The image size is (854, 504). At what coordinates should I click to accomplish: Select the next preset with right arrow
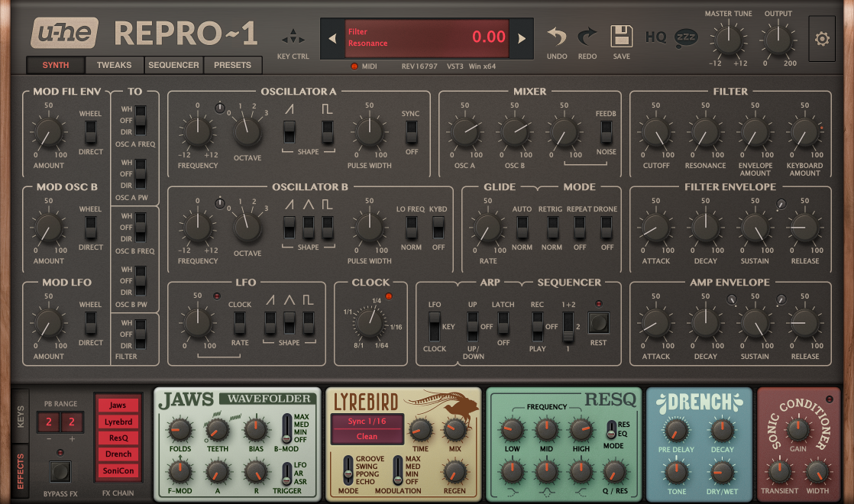pos(522,38)
